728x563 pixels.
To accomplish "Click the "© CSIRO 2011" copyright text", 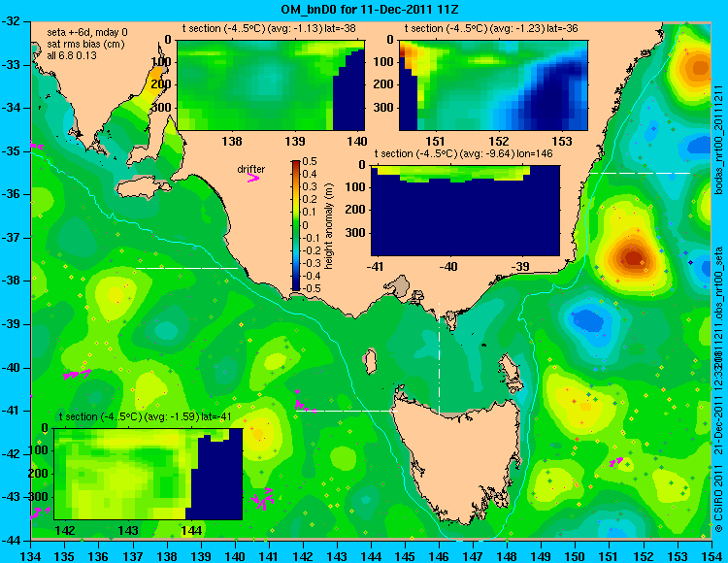I will [718, 501].
